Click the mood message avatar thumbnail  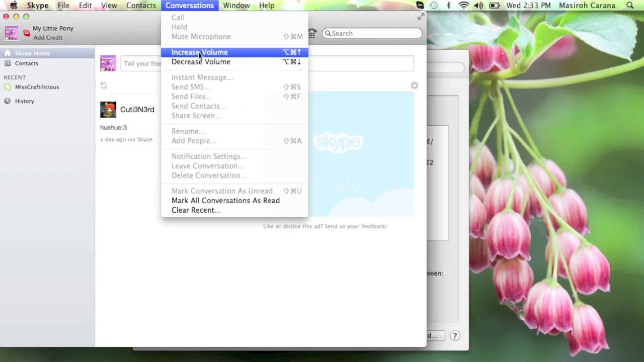pos(108,63)
